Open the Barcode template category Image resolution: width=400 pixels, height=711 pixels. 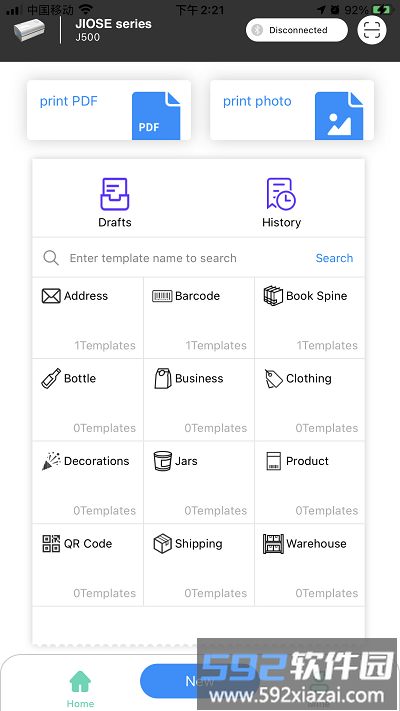[x=199, y=318]
